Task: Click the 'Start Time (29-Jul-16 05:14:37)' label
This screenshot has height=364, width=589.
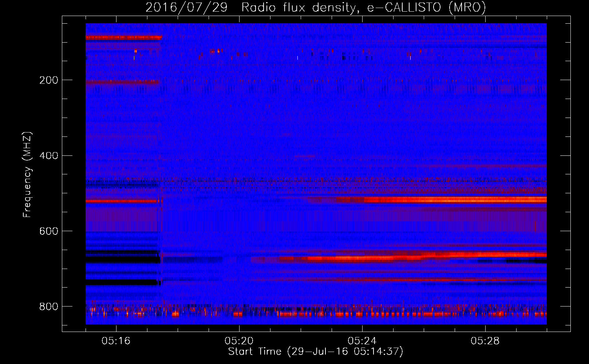Action: (x=316, y=352)
